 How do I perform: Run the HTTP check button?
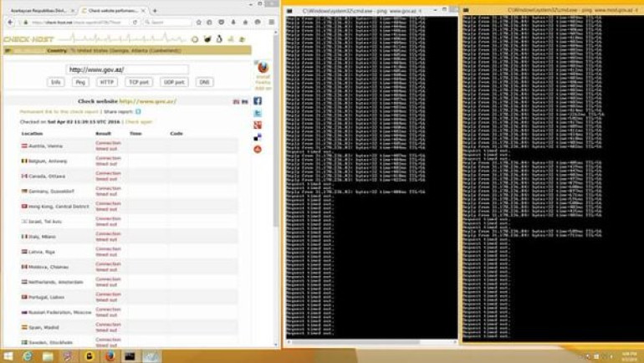point(107,82)
